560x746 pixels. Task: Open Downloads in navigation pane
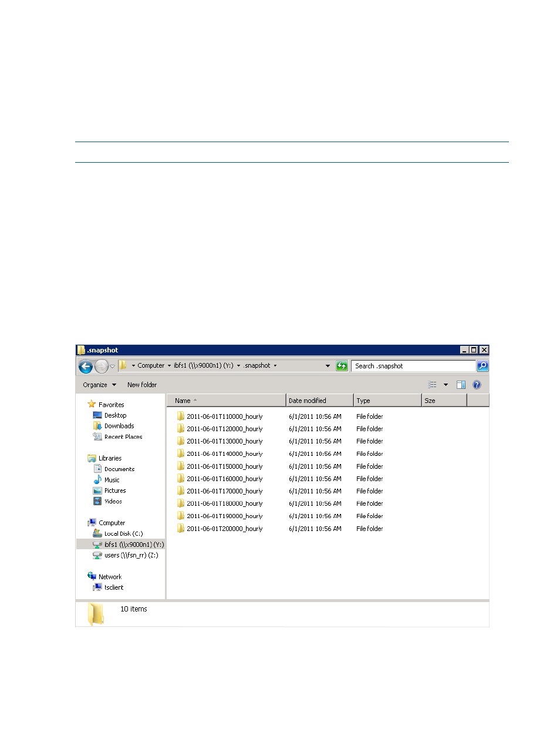pyautogui.click(x=119, y=426)
